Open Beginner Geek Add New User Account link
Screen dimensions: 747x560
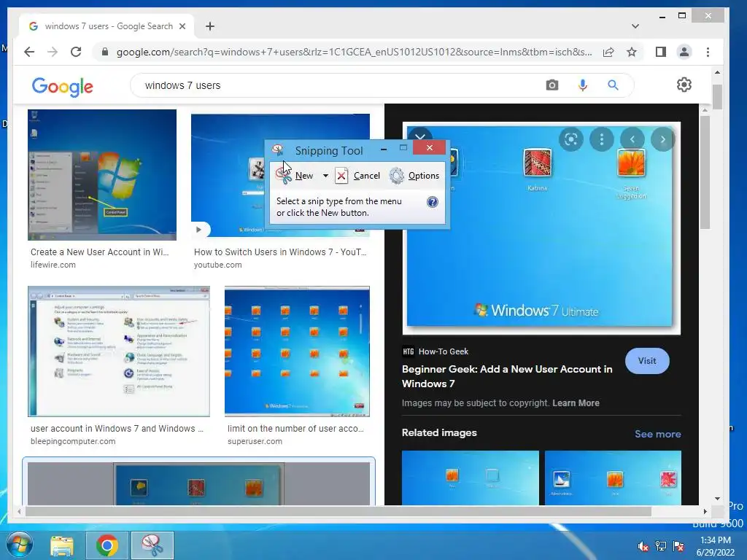[x=507, y=376]
